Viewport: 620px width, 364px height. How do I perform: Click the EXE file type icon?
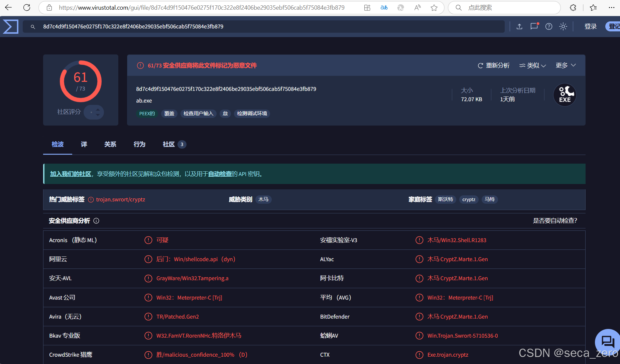click(565, 95)
